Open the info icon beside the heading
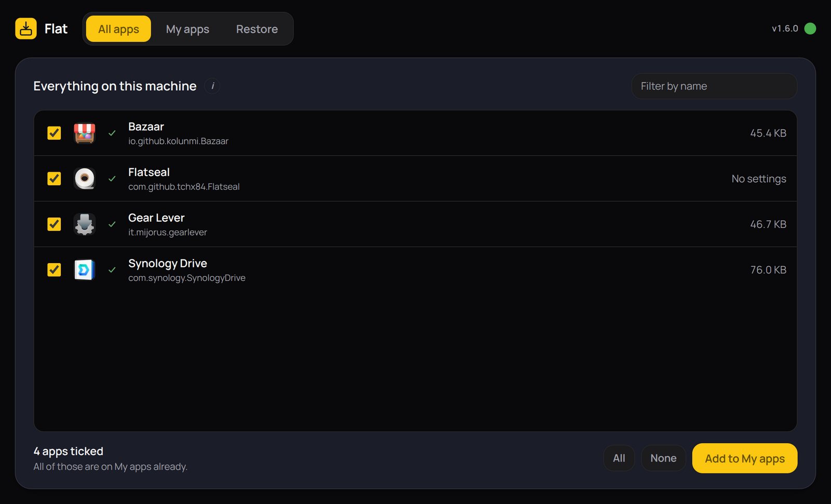This screenshot has height=504, width=831. click(212, 86)
